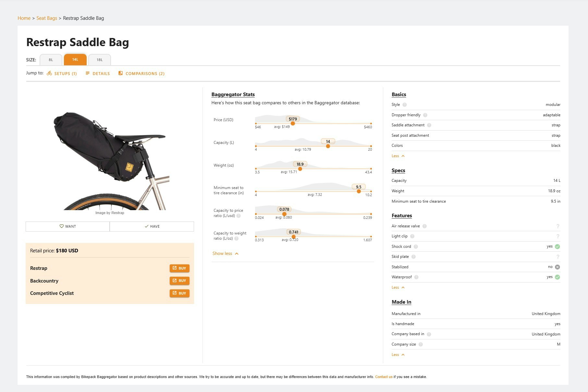The image size is (588, 392).
Task: Click the external-link icon on Restrap's BUY button
Action: 175,268
